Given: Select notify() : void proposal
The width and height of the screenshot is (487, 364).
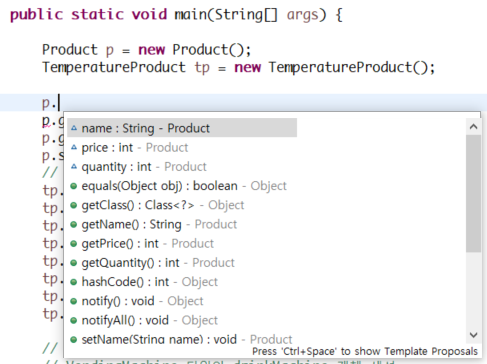Looking at the screenshot, I should [137, 301].
